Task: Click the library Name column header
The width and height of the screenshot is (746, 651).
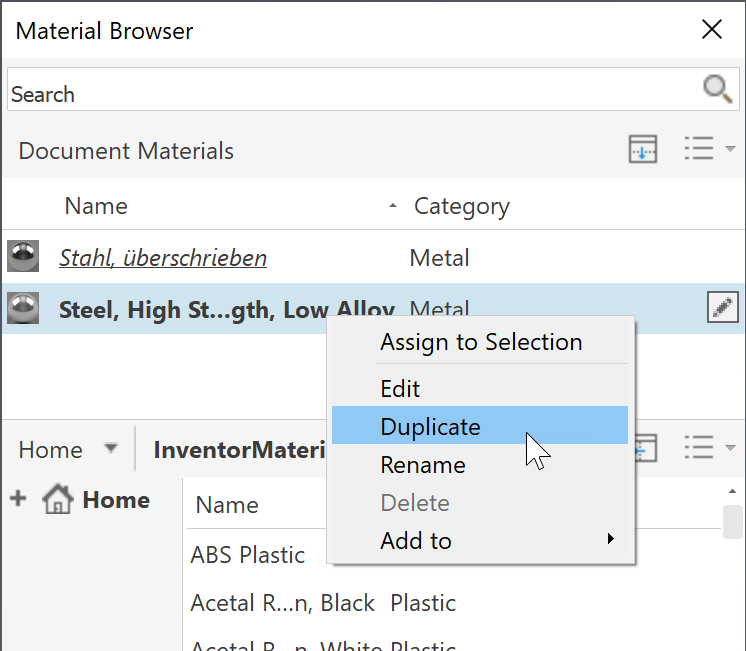Action: point(227,504)
